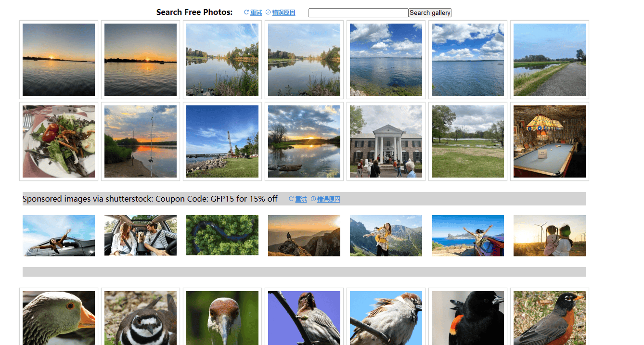This screenshot has width=644, height=345.
Task: Open the sponsored couple with dog in car image
Action: coord(140,235)
